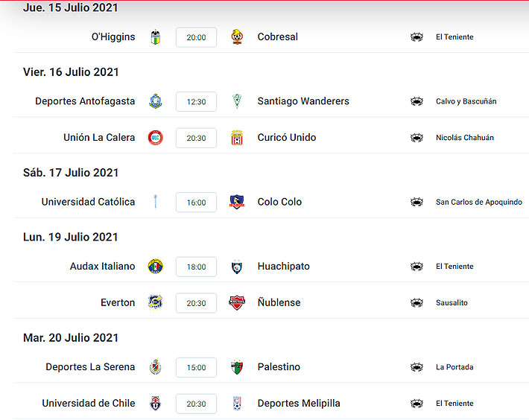529x420 pixels.
Task: Select the Santiago Wanderers crest icon
Action: click(237, 101)
